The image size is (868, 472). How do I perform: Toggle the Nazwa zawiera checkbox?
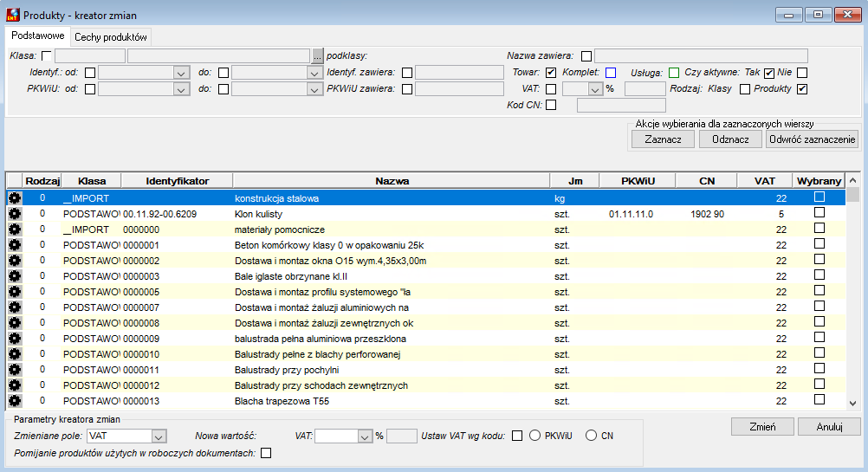tap(586, 56)
